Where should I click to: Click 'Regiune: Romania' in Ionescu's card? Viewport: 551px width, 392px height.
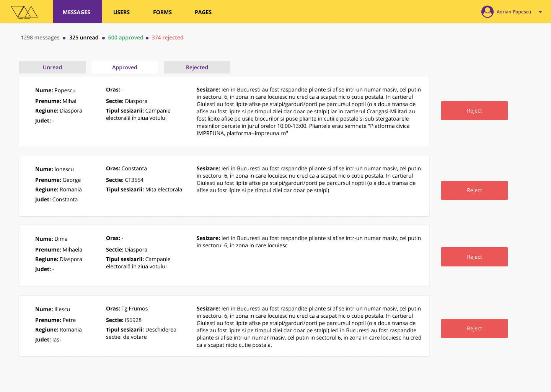pos(59,189)
